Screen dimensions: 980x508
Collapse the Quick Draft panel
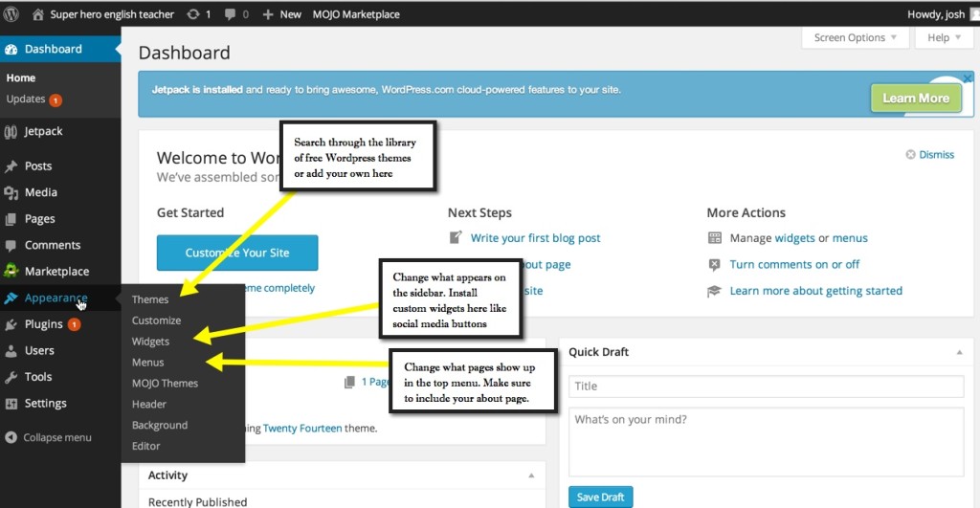click(959, 352)
